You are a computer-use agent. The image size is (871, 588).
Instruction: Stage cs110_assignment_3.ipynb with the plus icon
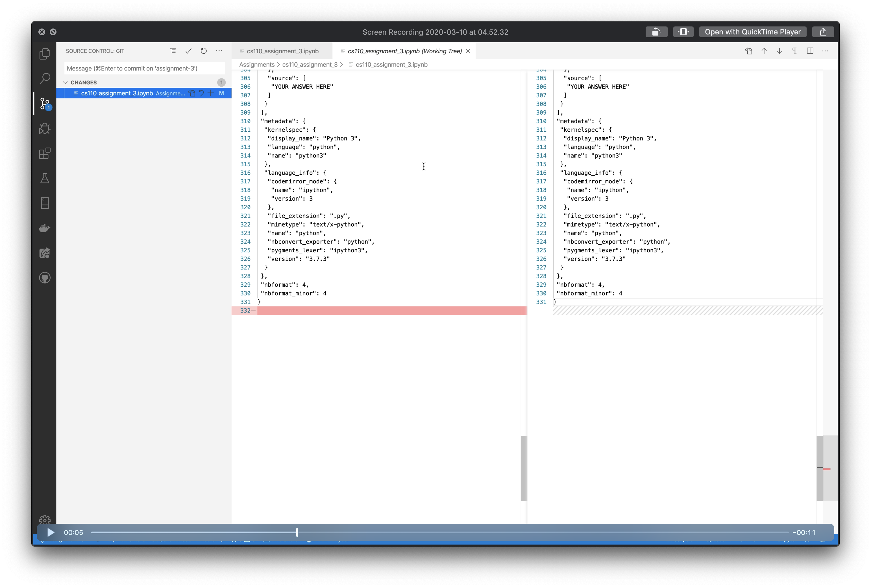tap(211, 93)
